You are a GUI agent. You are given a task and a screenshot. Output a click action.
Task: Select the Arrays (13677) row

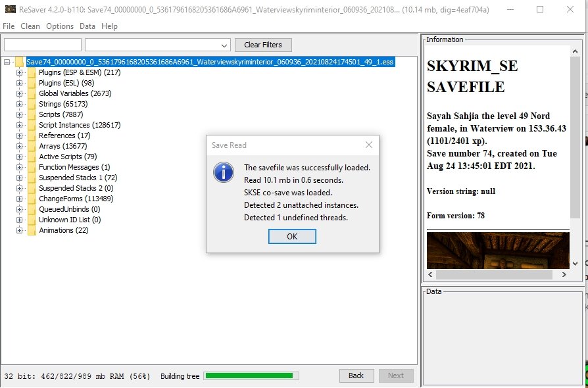(x=62, y=146)
